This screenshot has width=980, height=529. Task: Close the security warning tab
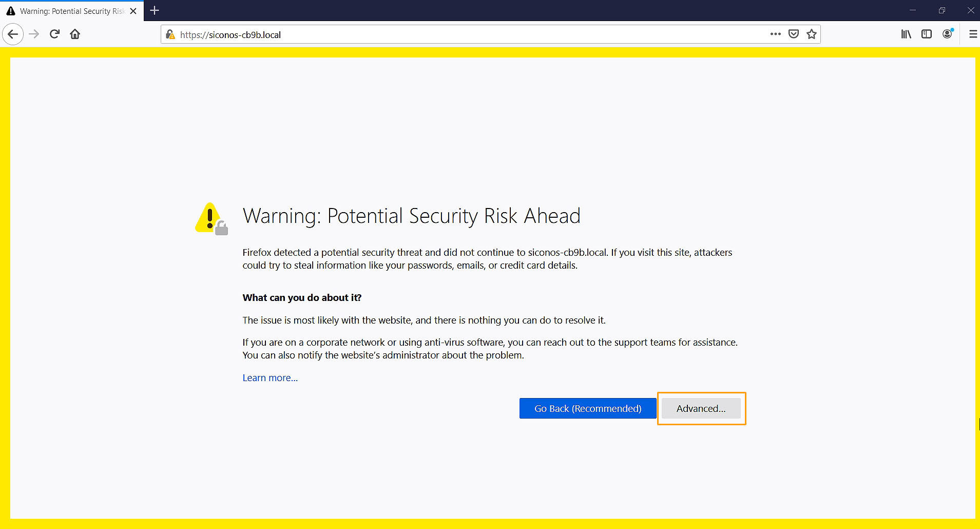click(x=133, y=11)
